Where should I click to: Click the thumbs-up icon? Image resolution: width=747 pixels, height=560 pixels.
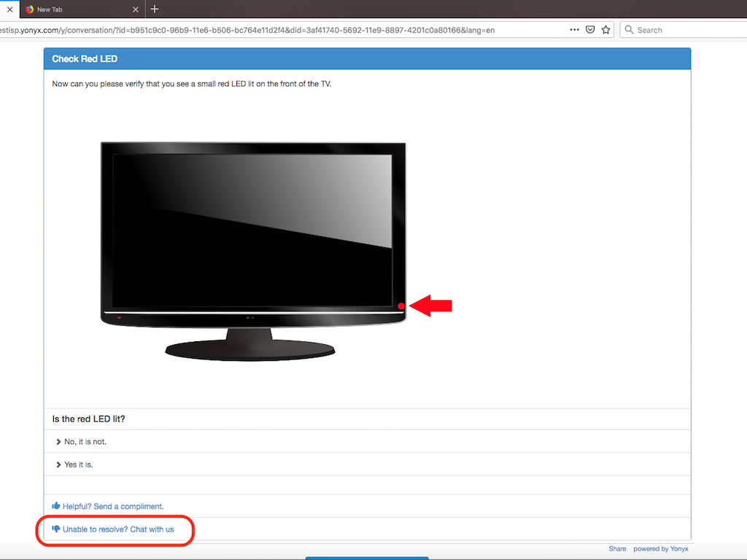click(x=56, y=506)
